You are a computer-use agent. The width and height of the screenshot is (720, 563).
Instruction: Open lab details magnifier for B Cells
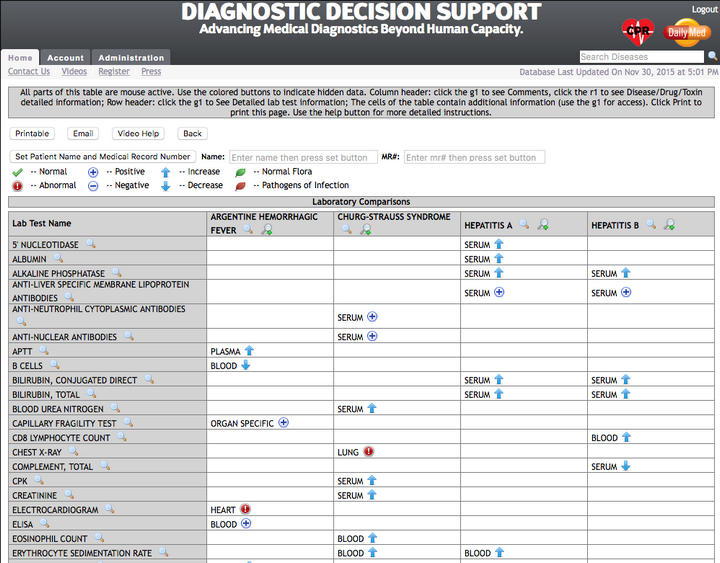(54, 365)
